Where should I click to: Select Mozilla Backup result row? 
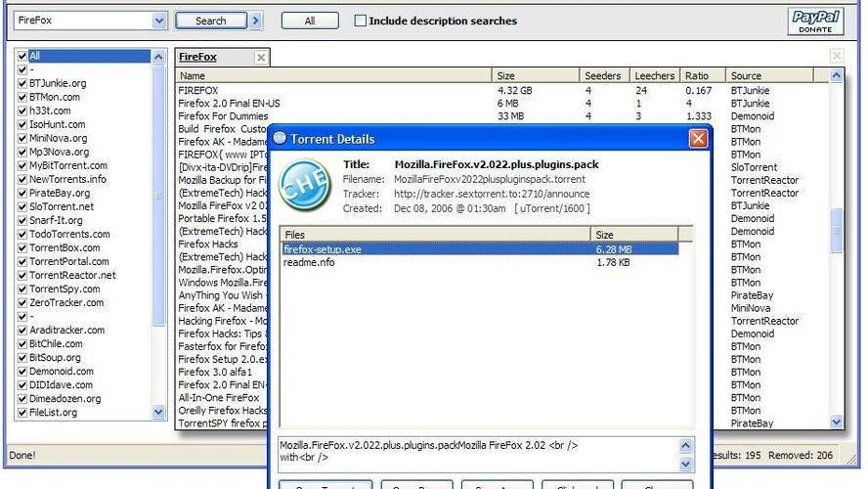click(x=222, y=181)
